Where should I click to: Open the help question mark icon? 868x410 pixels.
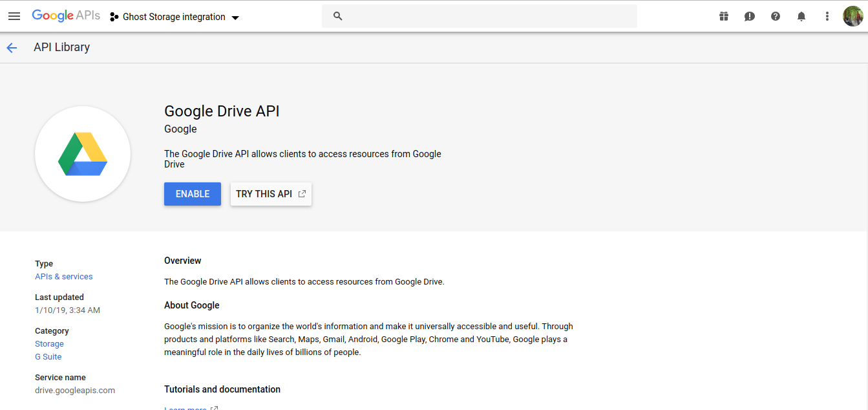click(x=776, y=16)
